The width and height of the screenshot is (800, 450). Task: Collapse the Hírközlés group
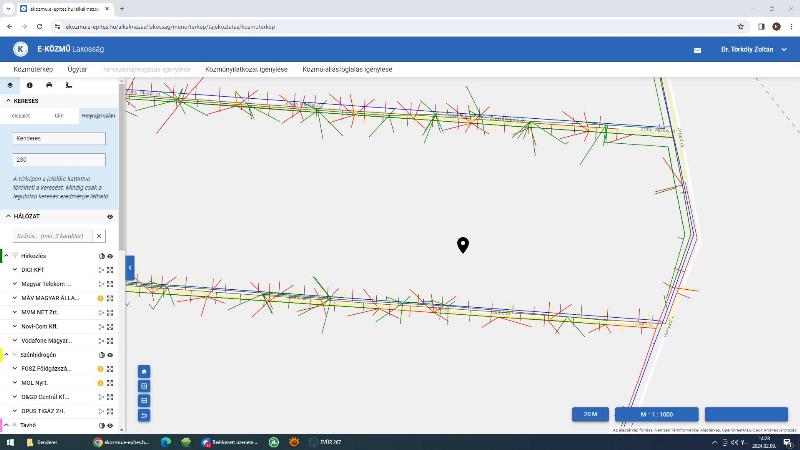pyautogui.click(x=7, y=256)
